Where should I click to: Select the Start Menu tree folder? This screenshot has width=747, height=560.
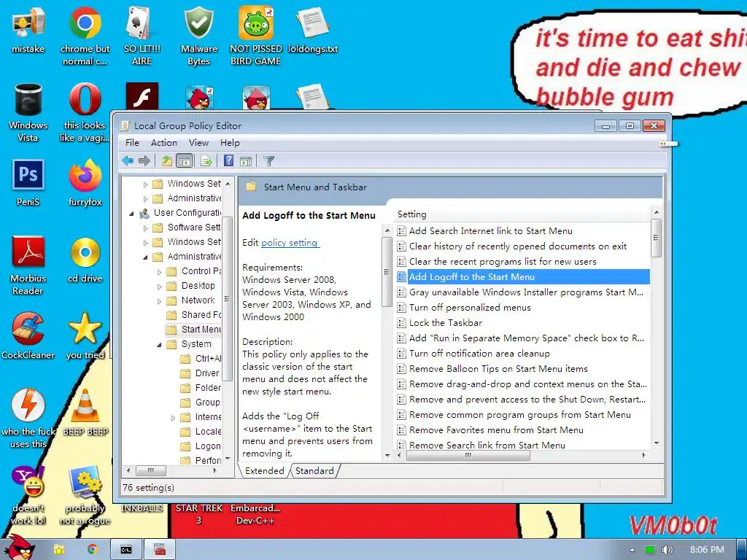194,329
